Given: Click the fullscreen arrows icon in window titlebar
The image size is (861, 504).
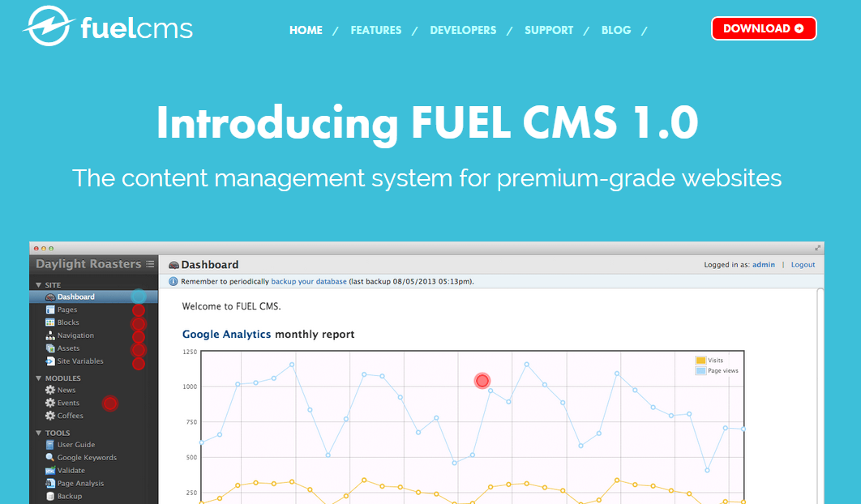Looking at the screenshot, I should coord(817,248).
